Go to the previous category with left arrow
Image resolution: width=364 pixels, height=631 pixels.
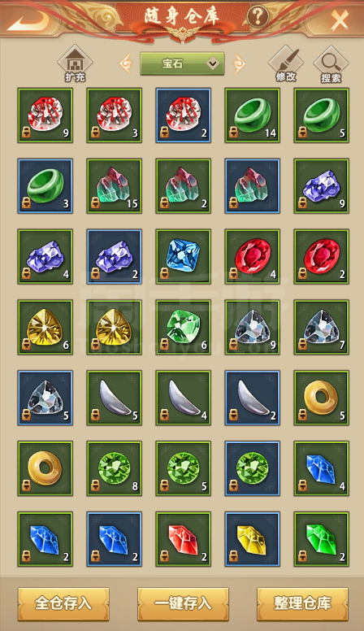pyautogui.click(x=126, y=63)
